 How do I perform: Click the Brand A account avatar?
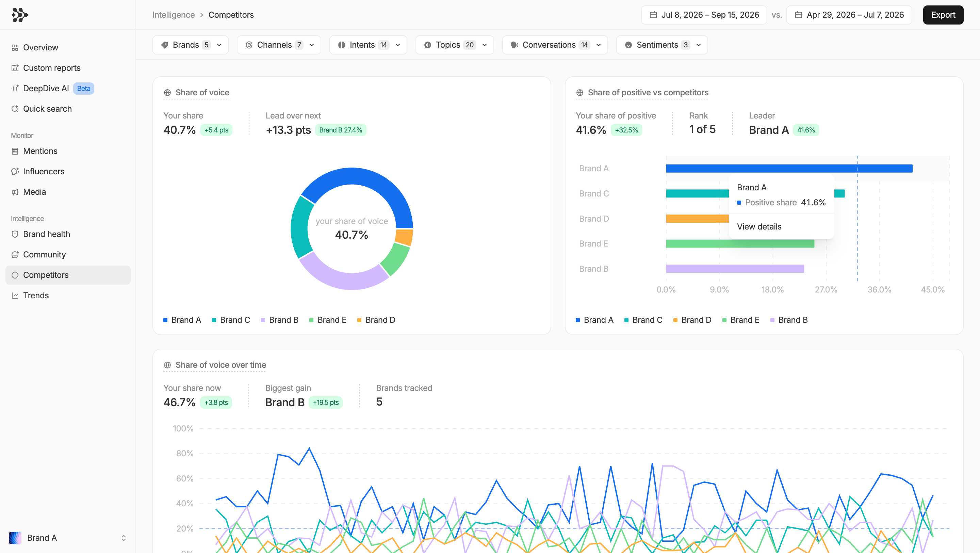15,538
